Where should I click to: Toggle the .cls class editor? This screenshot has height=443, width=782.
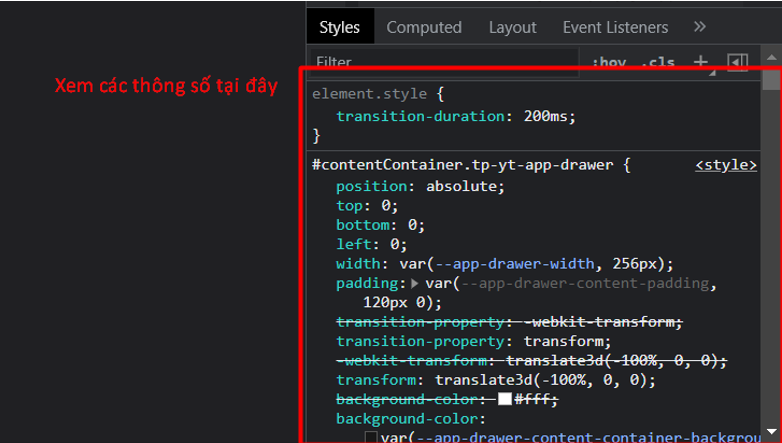658,62
